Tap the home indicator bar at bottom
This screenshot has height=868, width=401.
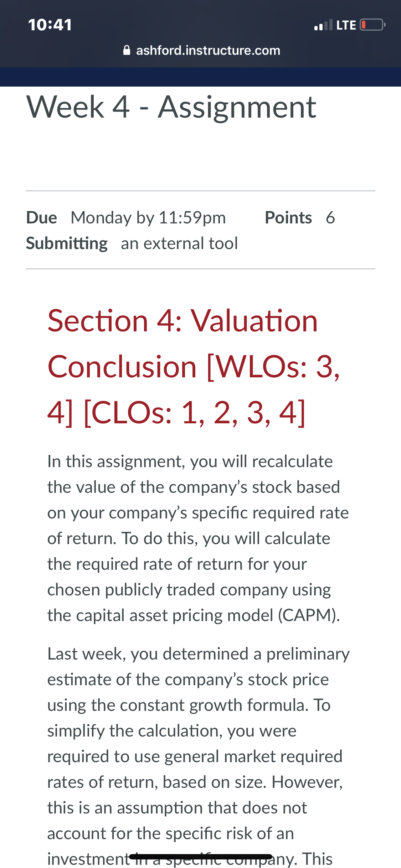click(x=201, y=857)
